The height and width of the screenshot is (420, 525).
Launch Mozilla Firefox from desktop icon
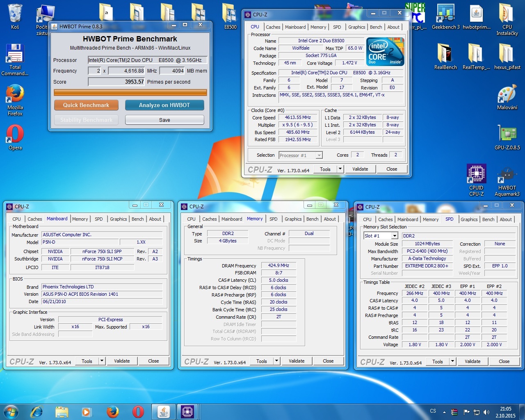(x=15, y=100)
